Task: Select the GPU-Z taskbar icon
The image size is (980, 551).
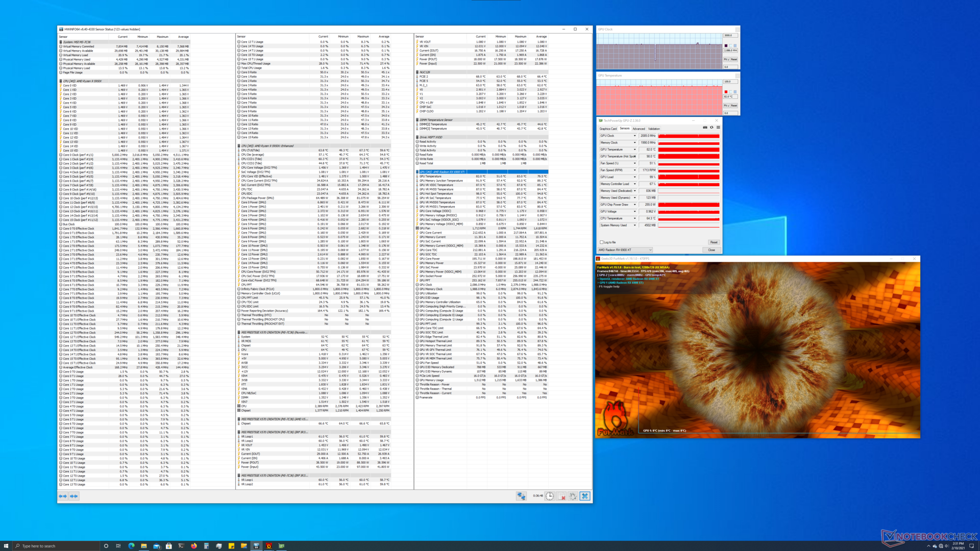Action: click(x=281, y=546)
